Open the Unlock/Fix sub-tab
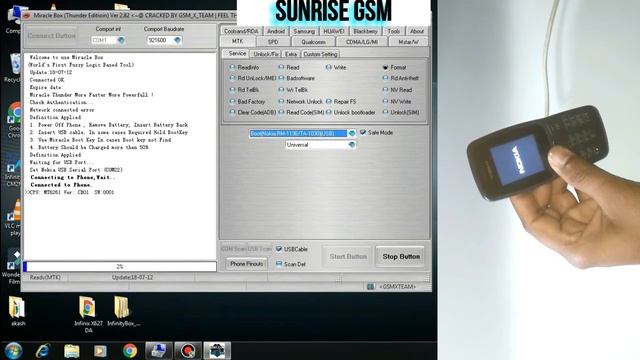Viewport: 640px width, 360px height. [266, 54]
